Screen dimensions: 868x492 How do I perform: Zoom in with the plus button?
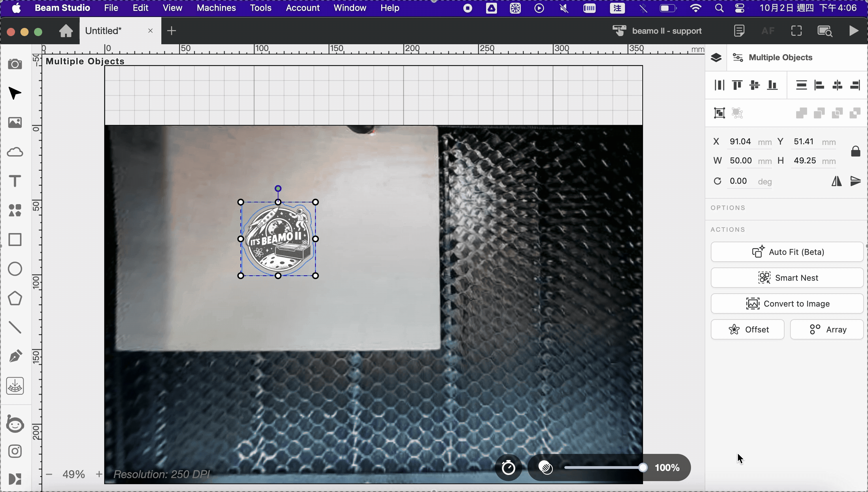point(99,474)
